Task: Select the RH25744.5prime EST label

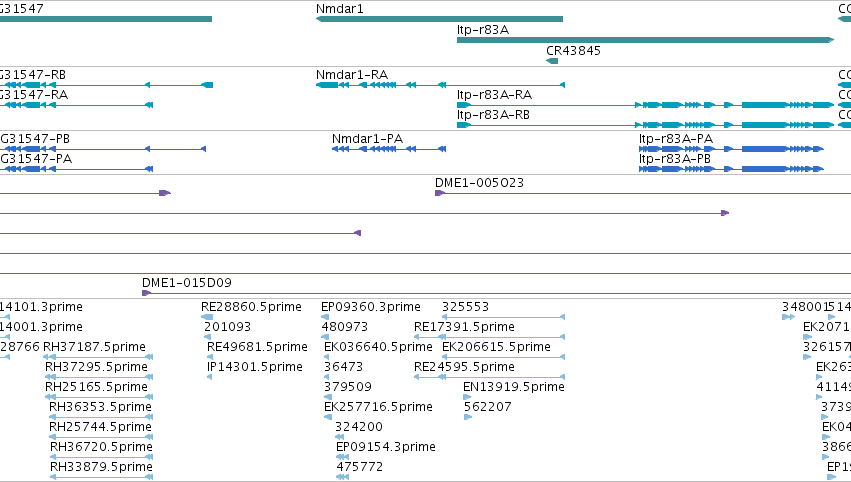Action: (x=100, y=427)
